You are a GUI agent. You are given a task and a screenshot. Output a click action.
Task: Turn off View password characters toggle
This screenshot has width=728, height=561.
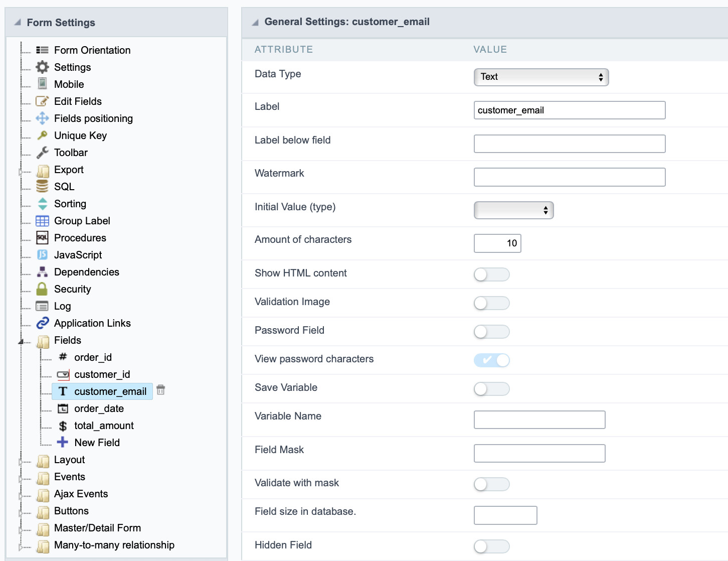491,360
